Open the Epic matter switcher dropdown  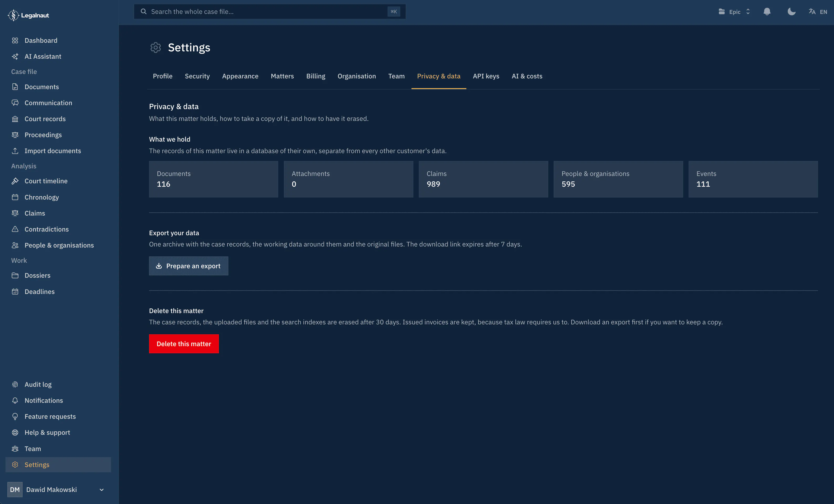pos(735,12)
